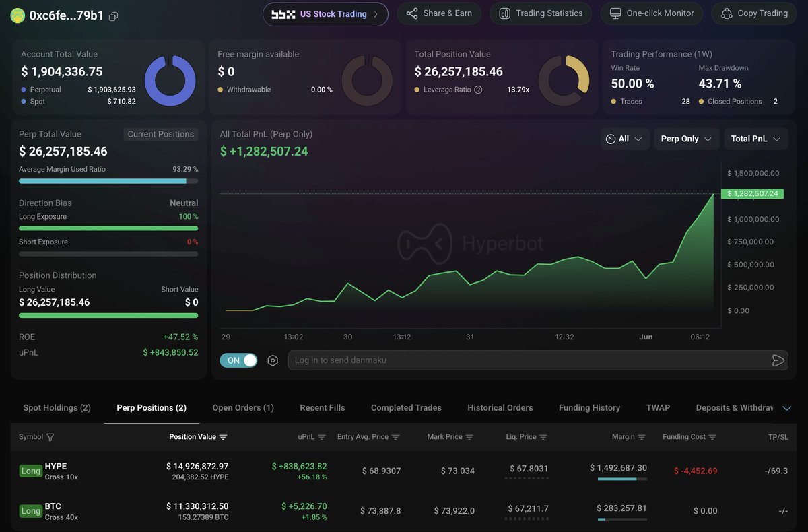Switch to Open Orders (1) tab

pos(243,407)
